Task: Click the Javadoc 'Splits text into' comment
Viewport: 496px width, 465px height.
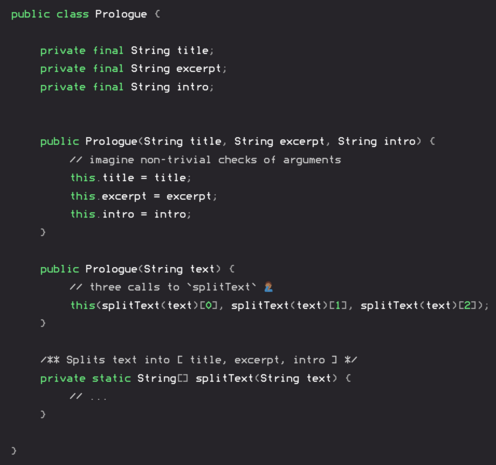Action: pyautogui.click(x=199, y=360)
